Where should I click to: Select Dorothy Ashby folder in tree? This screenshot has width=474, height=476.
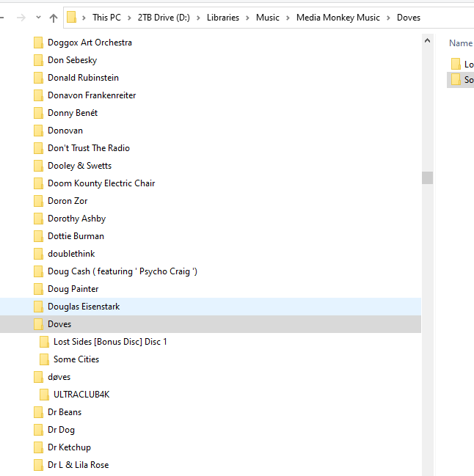pyautogui.click(x=76, y=219)
